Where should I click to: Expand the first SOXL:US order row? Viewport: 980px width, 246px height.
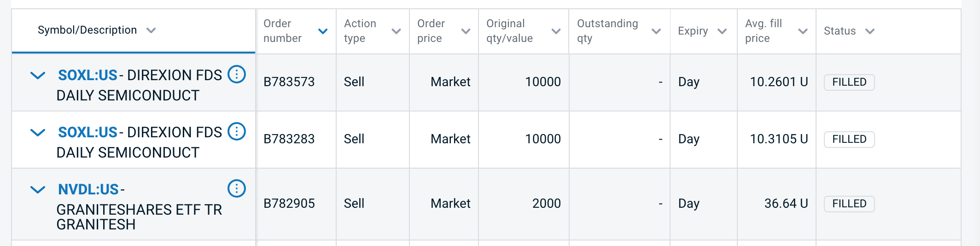pos(38,75)
